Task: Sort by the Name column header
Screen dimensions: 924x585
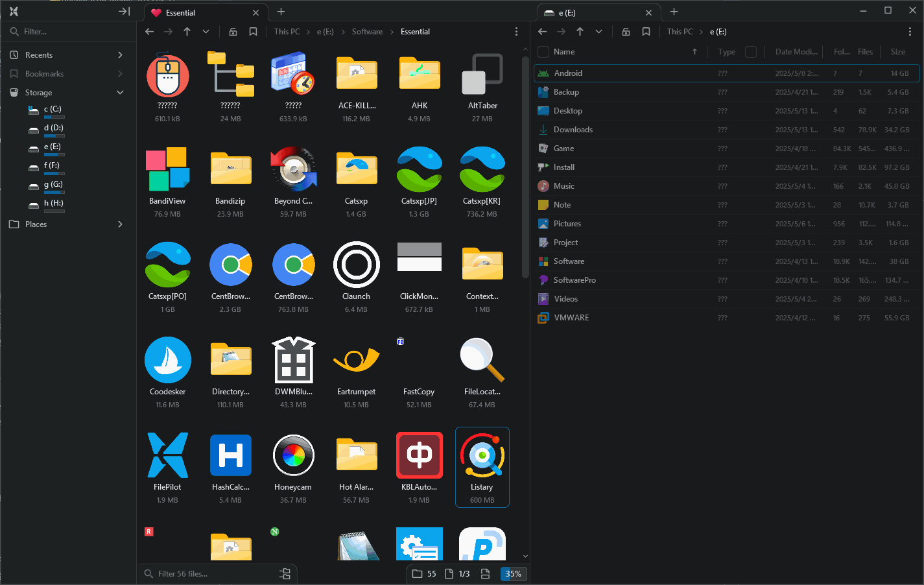Action: click(564, 52)
